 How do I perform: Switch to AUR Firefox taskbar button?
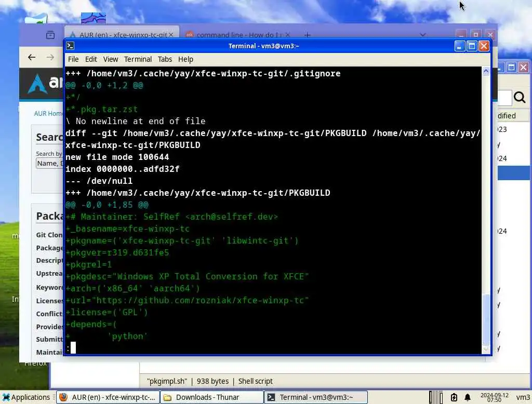108,397
